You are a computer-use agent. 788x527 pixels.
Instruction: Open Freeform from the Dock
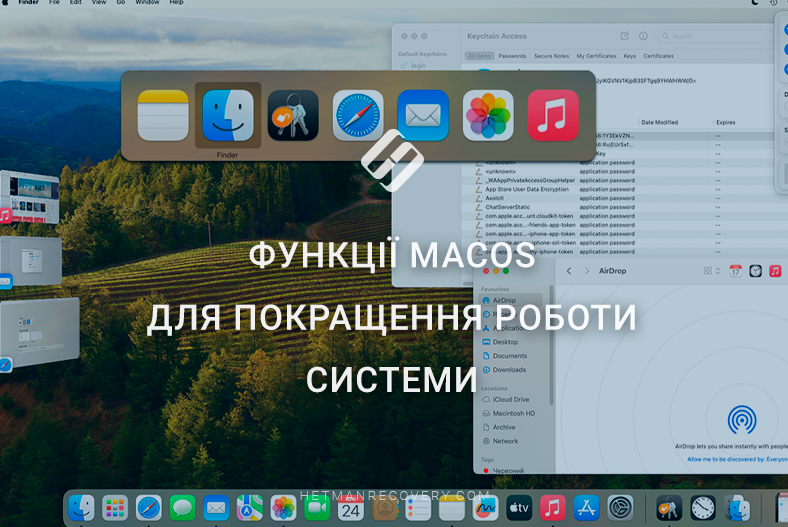pos(485,508)
